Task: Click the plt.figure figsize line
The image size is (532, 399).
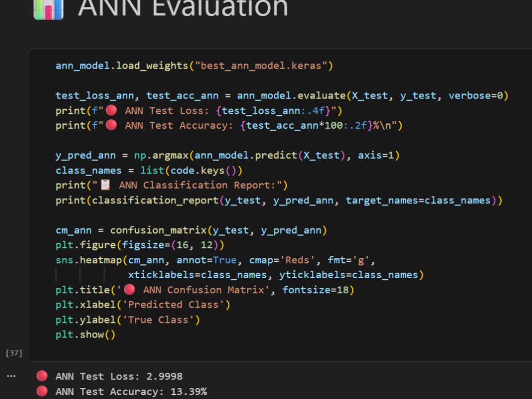Action: [140, 245]
